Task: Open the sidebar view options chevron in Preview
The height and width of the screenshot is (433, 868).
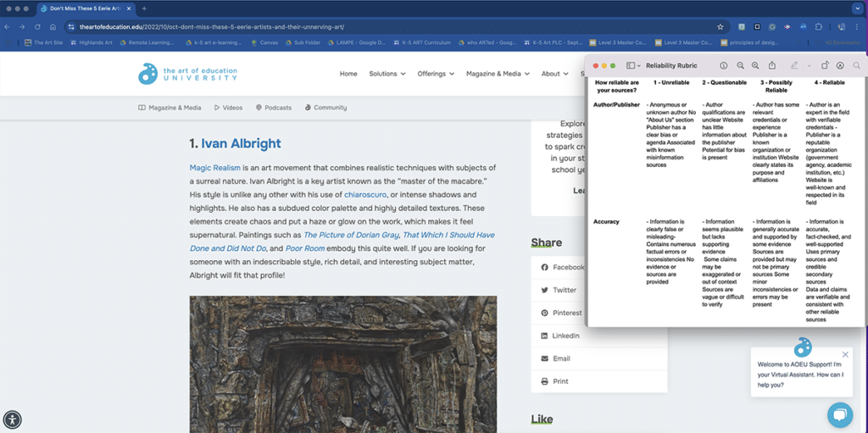Action: pyautogui.click(x=639, y=66)
